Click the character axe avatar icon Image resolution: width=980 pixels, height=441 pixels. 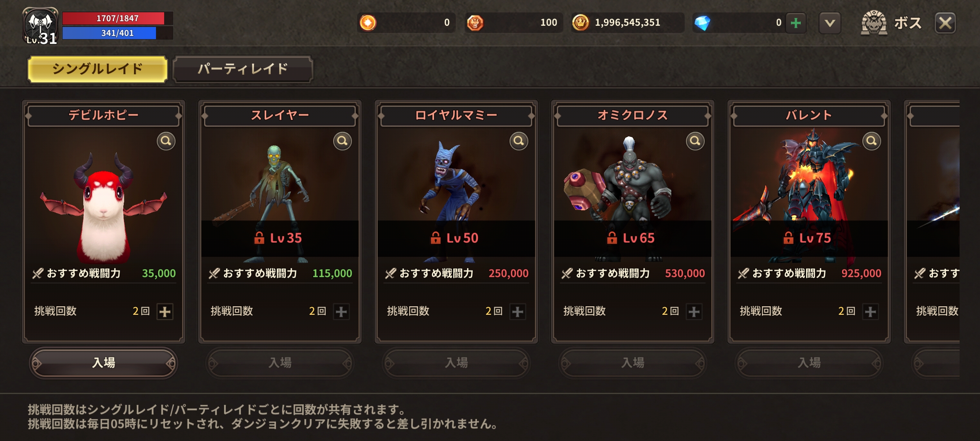tap(40, 25)
